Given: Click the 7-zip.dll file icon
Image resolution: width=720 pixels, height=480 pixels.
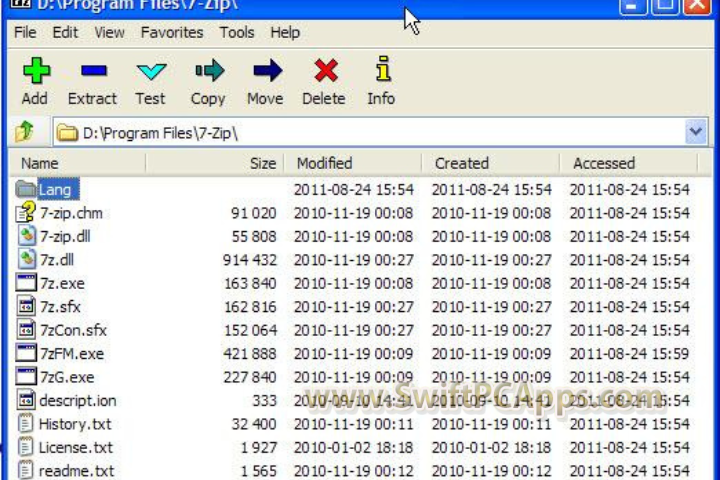Looking at the screenshot, I should click(27, 236).
